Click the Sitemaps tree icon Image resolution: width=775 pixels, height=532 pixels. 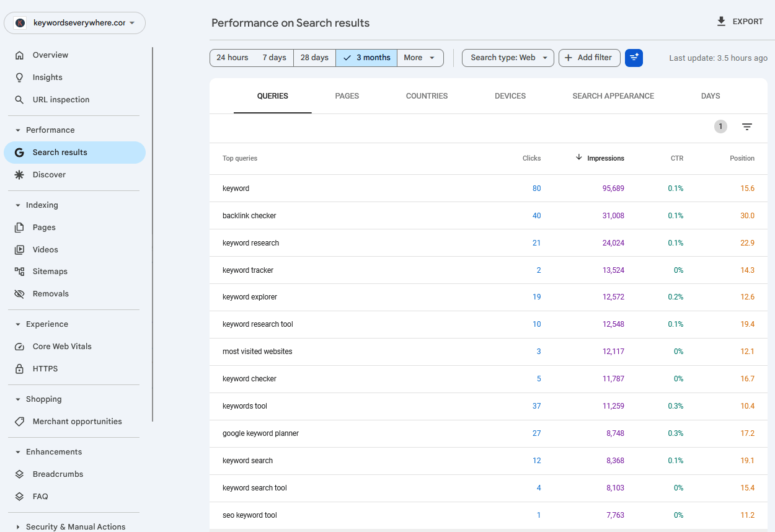click(x=19, y=272)
